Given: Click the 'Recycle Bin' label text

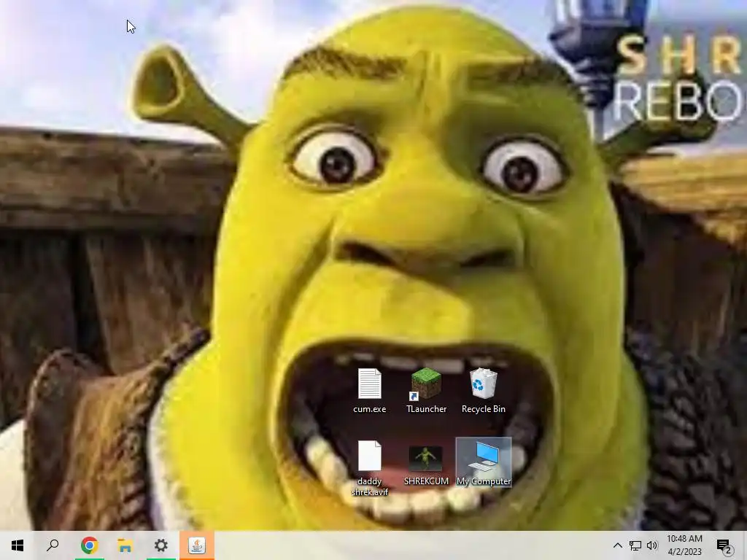Looking at the screenshot, I should tap(484, 409).
